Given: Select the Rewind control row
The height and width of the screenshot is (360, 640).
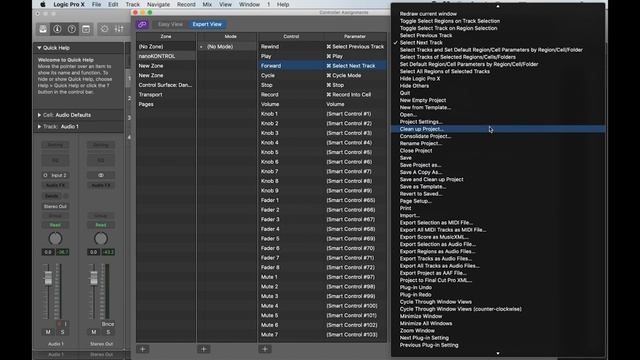Looking at the screenshot, I should (x=322, y=47).
